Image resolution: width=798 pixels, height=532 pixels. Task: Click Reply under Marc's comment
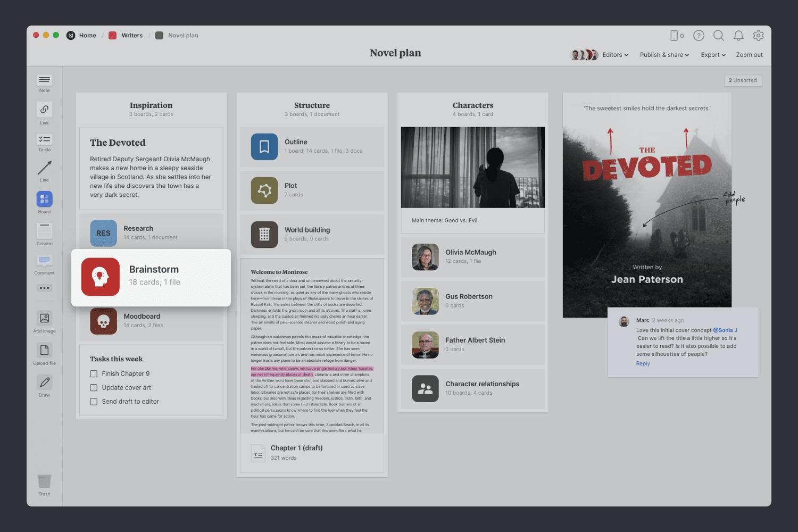(643, 364)
